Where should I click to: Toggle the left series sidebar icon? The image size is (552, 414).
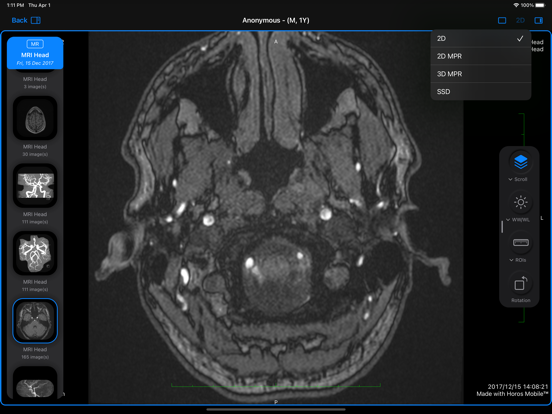[x=36, y=20]
